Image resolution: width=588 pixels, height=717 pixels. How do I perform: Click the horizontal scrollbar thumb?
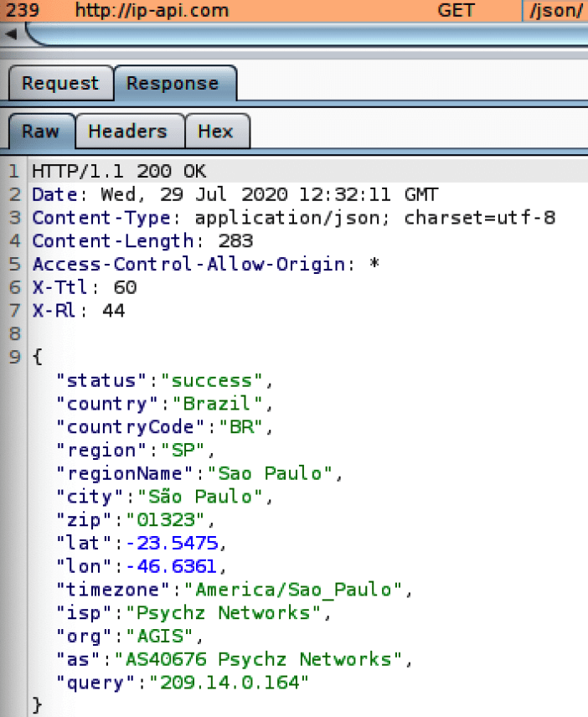point(307,34)
